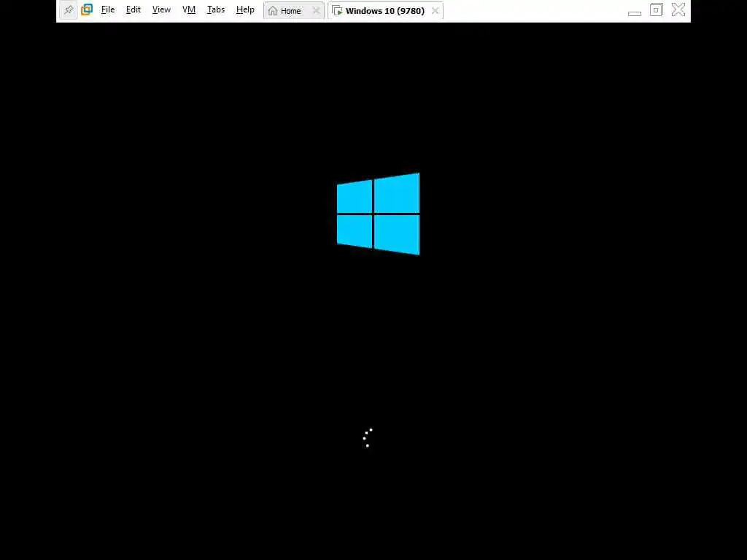Restore the VMware window size
The width and height of the screenshot is (747, 560).
click(656, 9)
